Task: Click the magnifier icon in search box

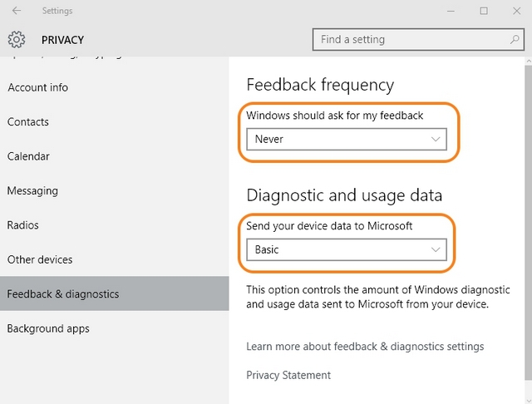Action: (515, 39)
